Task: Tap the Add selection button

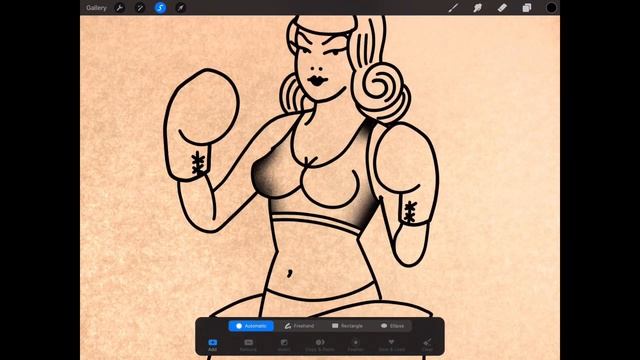Action: 212,345
